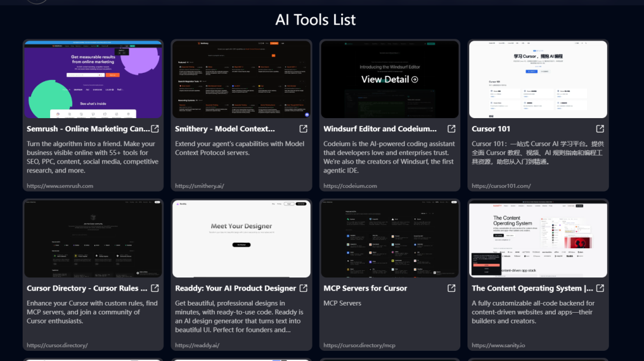
Task: Click the https://cursor.directory/ URL text
Action: coord(57,345)
